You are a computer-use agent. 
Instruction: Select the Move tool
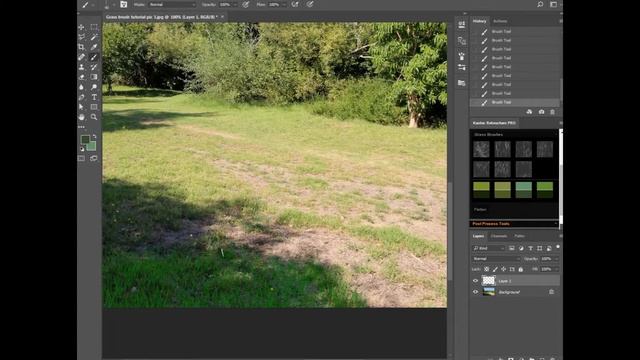click(x=82, y=27)
